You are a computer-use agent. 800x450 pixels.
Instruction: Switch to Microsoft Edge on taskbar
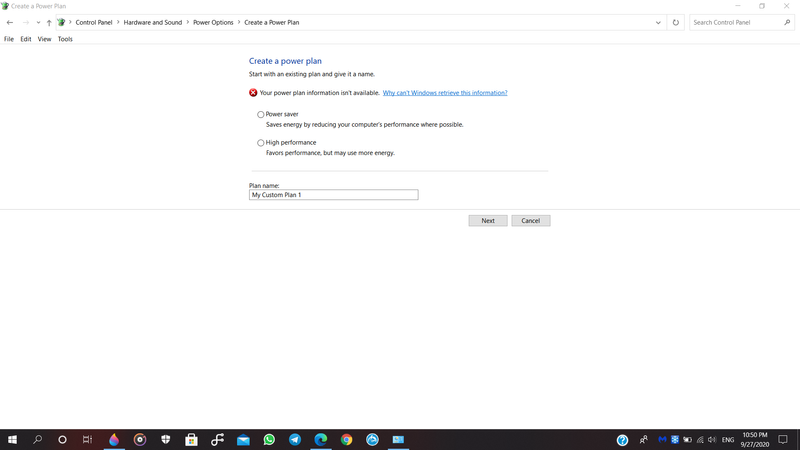point(321,439)
